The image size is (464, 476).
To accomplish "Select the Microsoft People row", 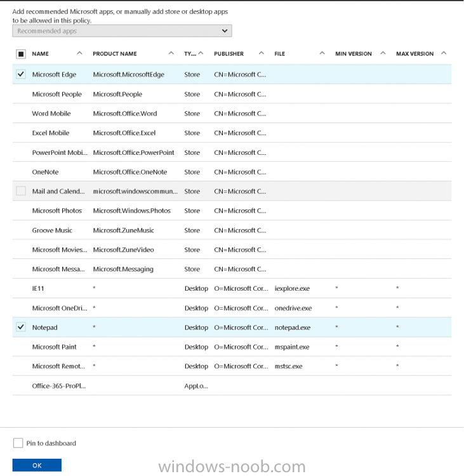I will (x=232, y=94).
